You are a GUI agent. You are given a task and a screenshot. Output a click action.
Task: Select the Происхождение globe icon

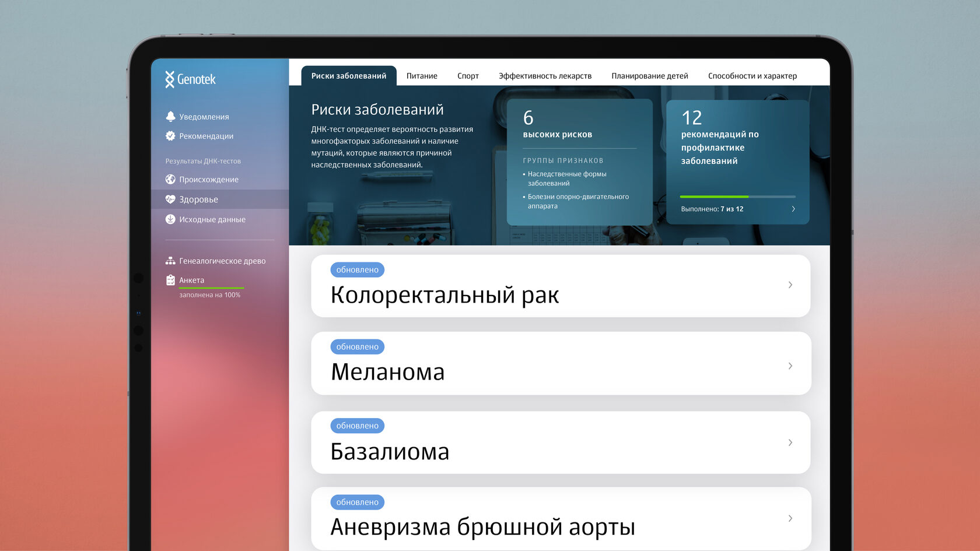[170, 179]
